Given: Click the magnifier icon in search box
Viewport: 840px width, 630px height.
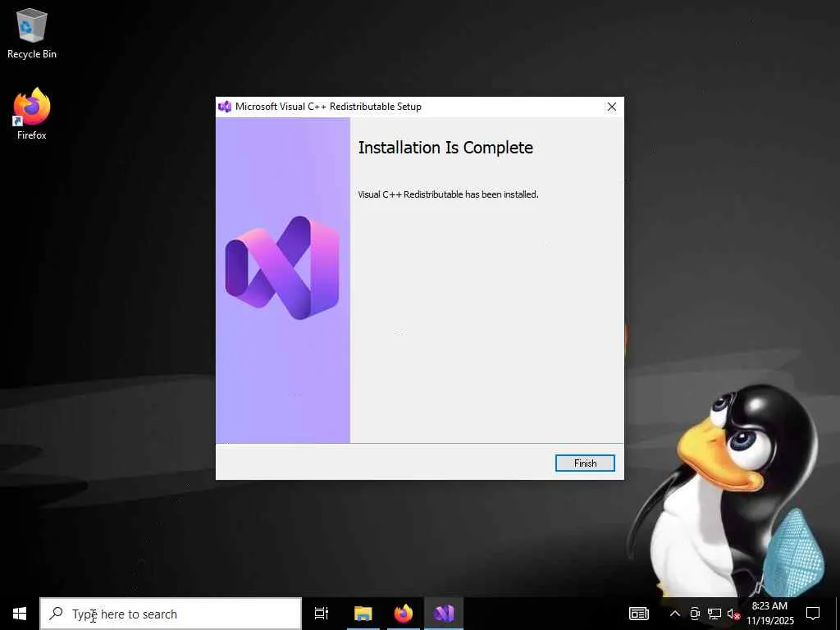Looking at the screenshot, I should click(x=56, y=614).
